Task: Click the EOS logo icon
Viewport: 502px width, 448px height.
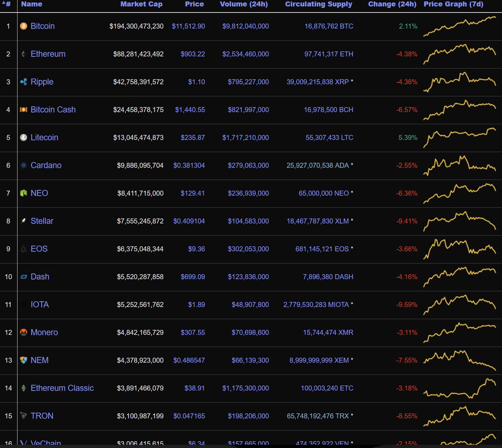Action: coord(24,249)
